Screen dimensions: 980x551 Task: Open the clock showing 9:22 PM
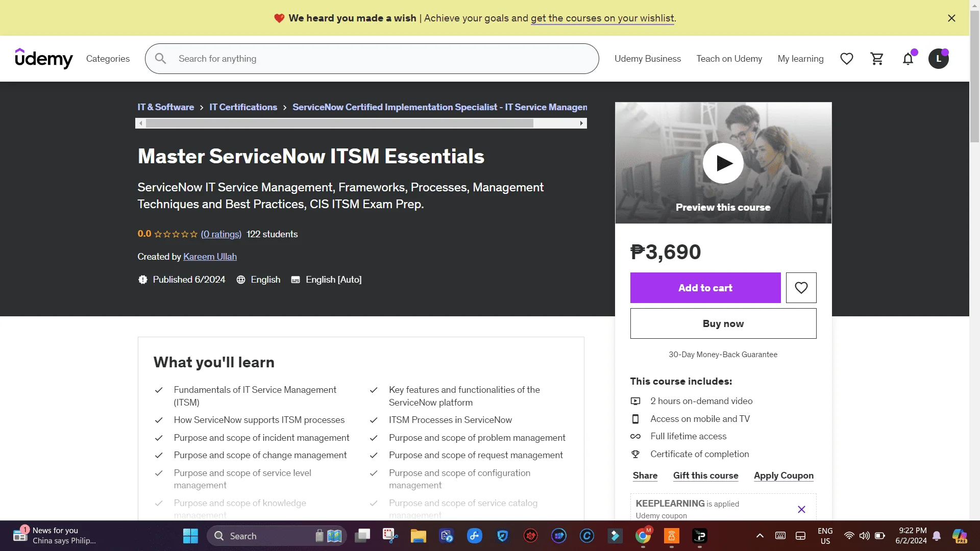pos(911,536)
